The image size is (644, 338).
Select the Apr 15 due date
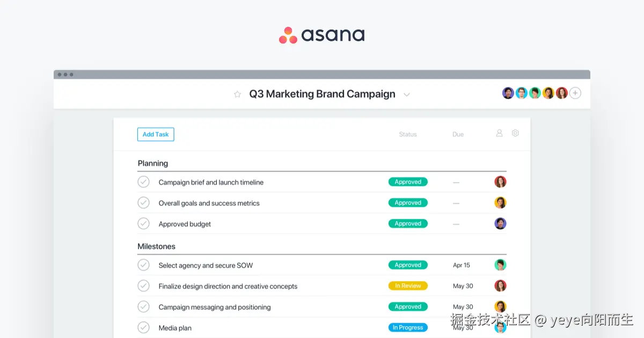462,265
